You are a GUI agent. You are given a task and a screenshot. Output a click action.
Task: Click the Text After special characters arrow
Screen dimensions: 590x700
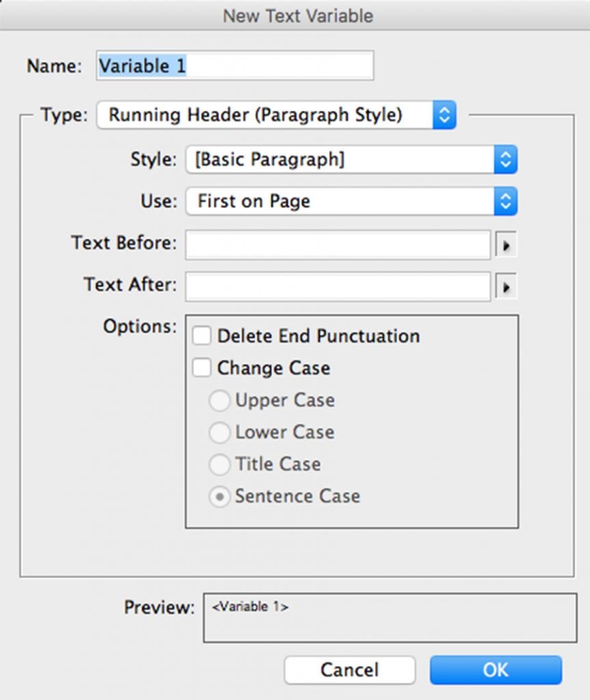506,287
